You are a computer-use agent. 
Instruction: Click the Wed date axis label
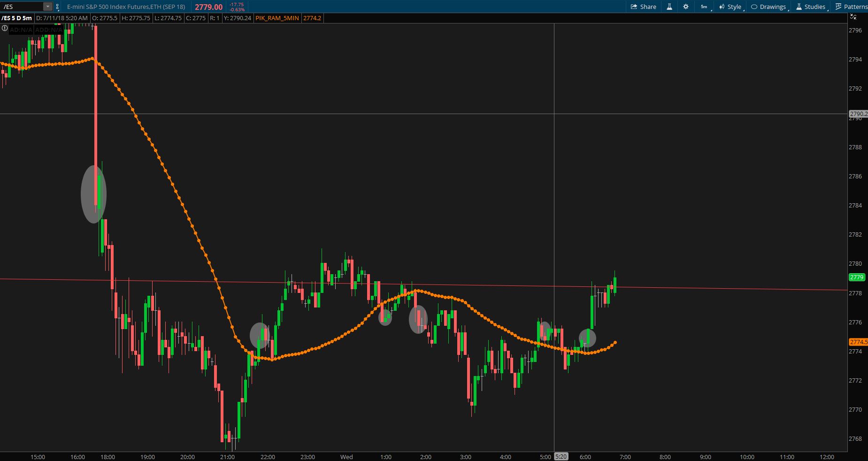tap(346, 457)
